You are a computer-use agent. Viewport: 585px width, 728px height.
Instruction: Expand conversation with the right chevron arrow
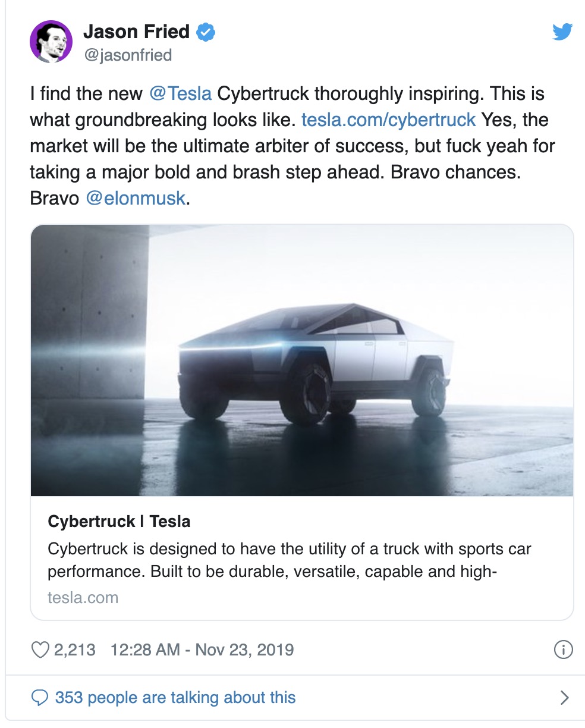point(564,698)
